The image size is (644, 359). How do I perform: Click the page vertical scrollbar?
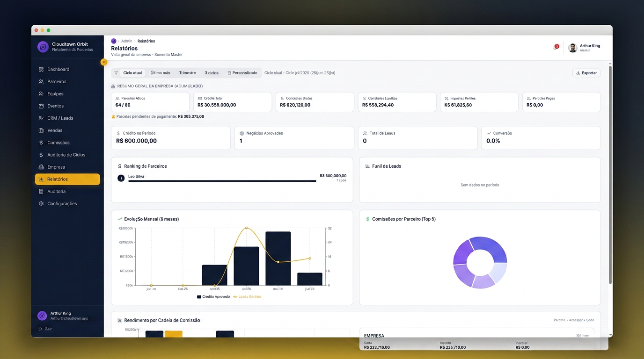610,175
